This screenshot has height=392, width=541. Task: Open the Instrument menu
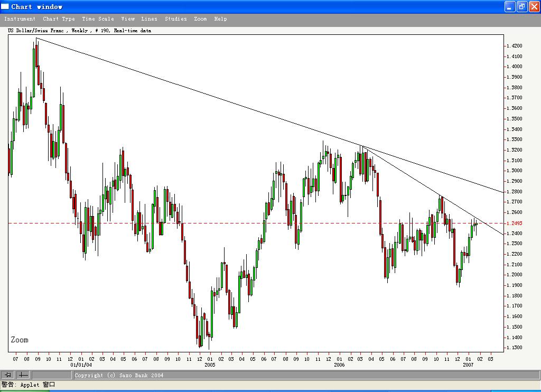pos(20,18)
